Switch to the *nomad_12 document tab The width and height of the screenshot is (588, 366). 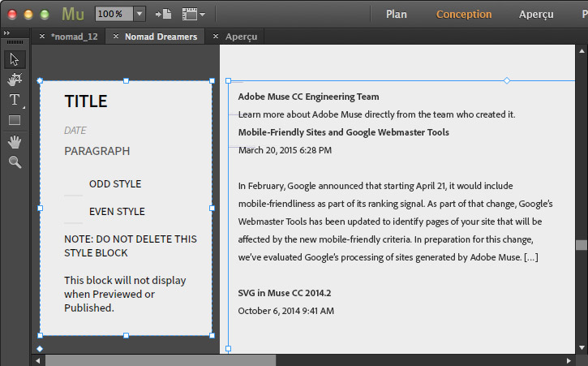[x=74, y=37]
